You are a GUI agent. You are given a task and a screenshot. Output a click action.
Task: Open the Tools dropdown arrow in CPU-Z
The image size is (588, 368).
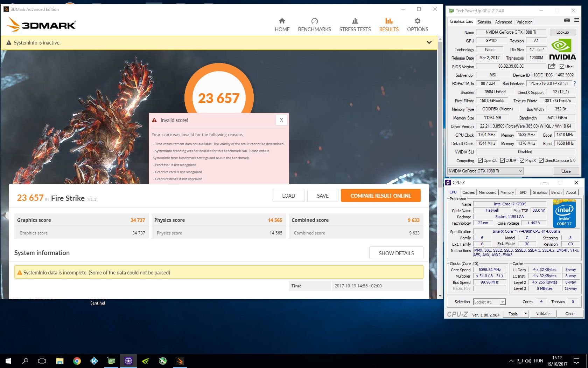526,314
